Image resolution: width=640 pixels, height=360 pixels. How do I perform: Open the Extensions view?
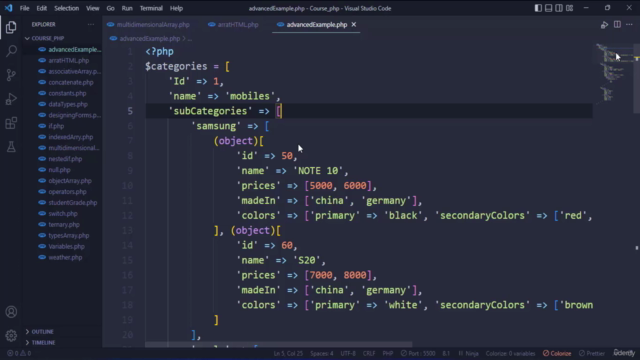point(11,123)
